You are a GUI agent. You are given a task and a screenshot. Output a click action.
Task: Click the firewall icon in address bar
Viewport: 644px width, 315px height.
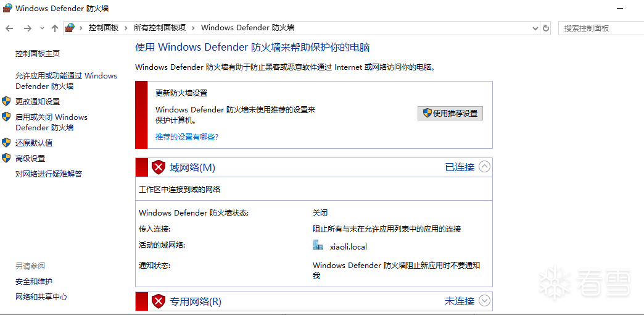[70, 28]
